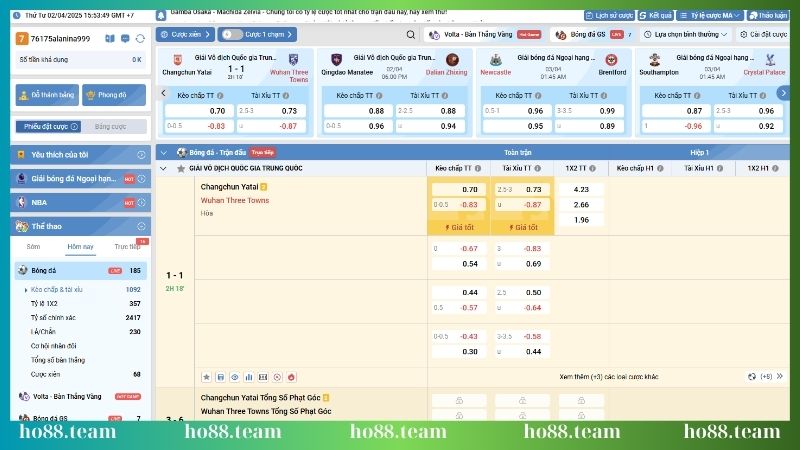Click the Xem thêm (+3) bet types link
The height and width of the screenshot is (450, 800).
(x=608, y=377)
